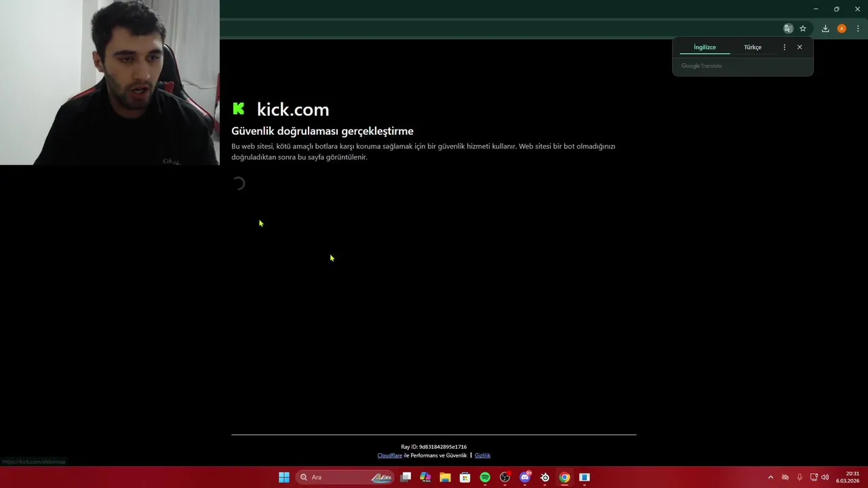This screenshot has height=488, width=868.
Task: Open network status tray icon
Action: click(814, 477)
